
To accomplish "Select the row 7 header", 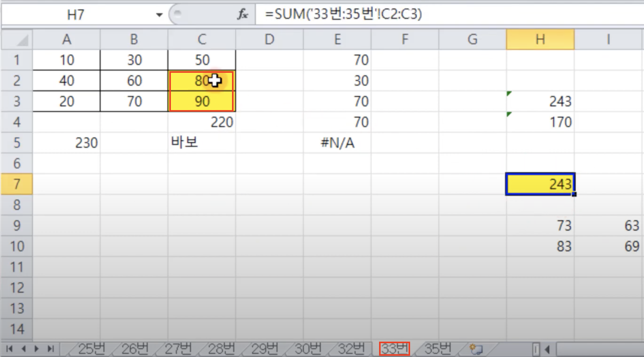I will [17, 184].
